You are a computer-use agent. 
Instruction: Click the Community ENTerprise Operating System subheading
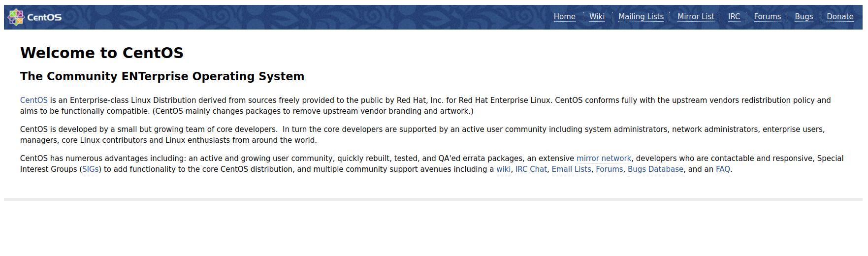click(x=162, y=76)
